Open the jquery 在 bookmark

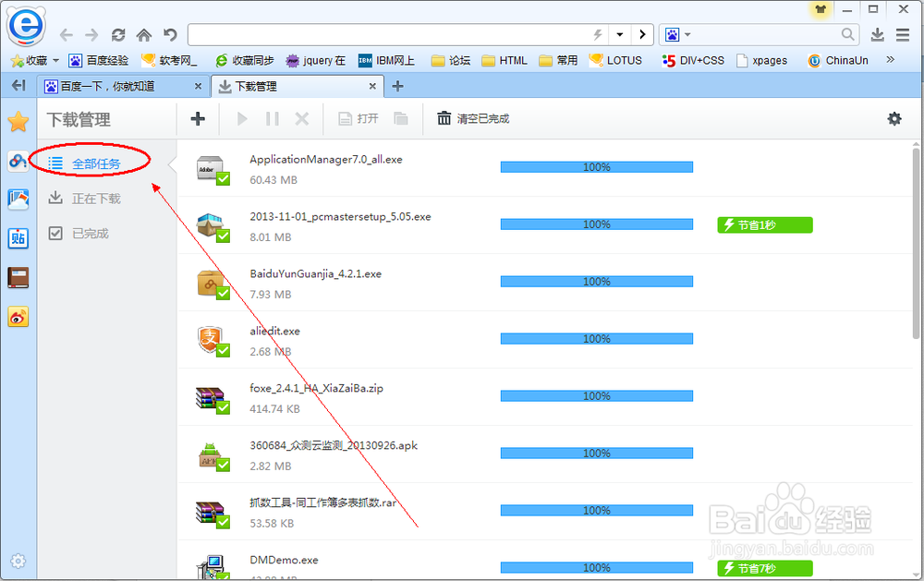[315, 61]
